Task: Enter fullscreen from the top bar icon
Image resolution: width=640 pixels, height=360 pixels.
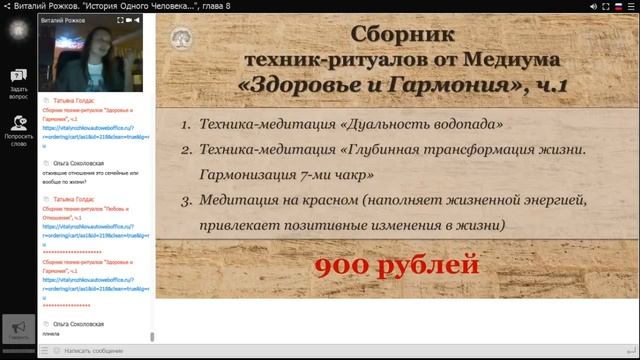Action: 606,7
